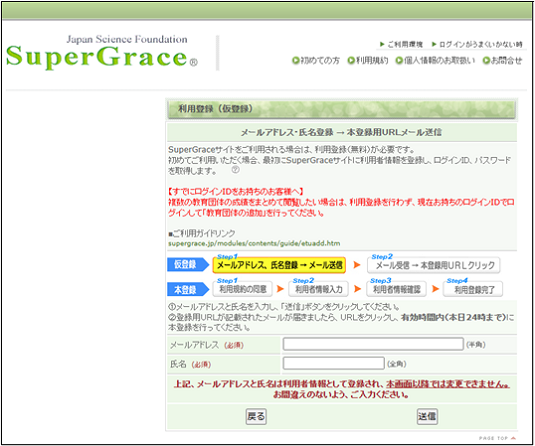
Task: Click the 利用者情報入力 step box
Action: point(318,289)
